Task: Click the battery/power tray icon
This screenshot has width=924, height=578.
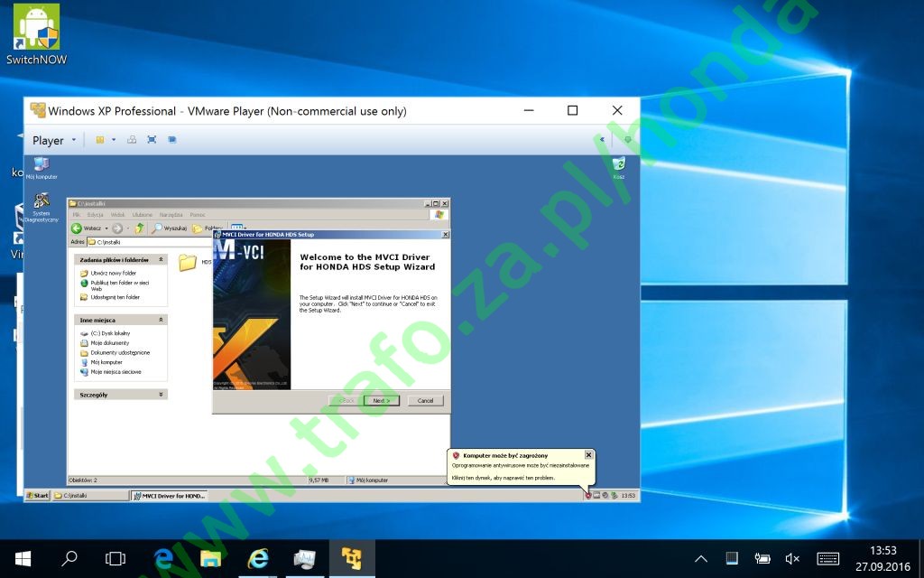Action: coord(762,558)
